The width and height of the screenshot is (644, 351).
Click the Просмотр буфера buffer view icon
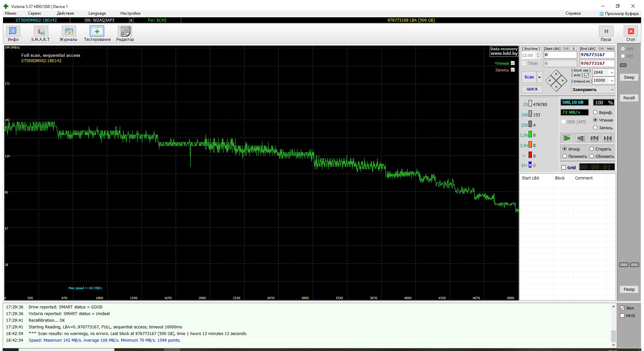click(601, 14)
